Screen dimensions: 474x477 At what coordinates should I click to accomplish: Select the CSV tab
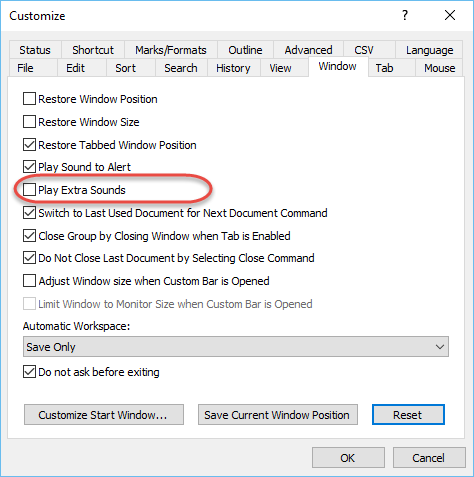coord(364,50)
